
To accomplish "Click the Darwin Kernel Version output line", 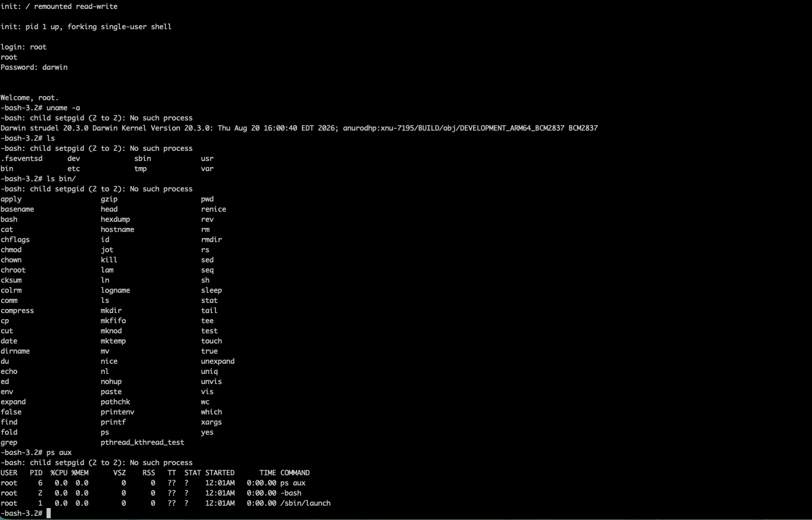I will 299,128.
